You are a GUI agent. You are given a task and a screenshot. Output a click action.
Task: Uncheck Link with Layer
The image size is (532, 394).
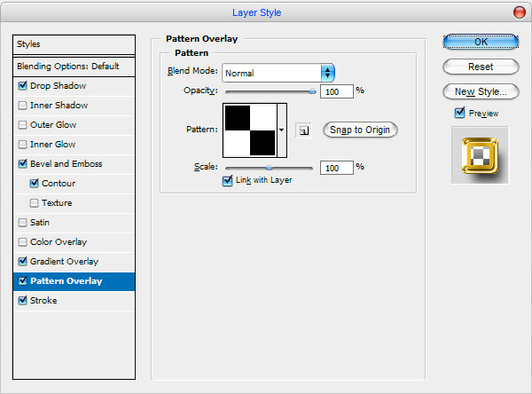point(227,180)
